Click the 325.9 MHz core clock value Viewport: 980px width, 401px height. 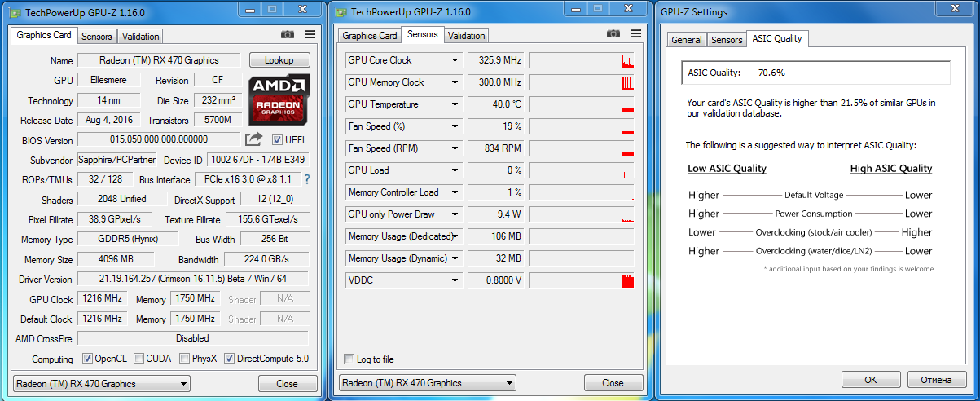pyautogui.click(x=495, y=60)
